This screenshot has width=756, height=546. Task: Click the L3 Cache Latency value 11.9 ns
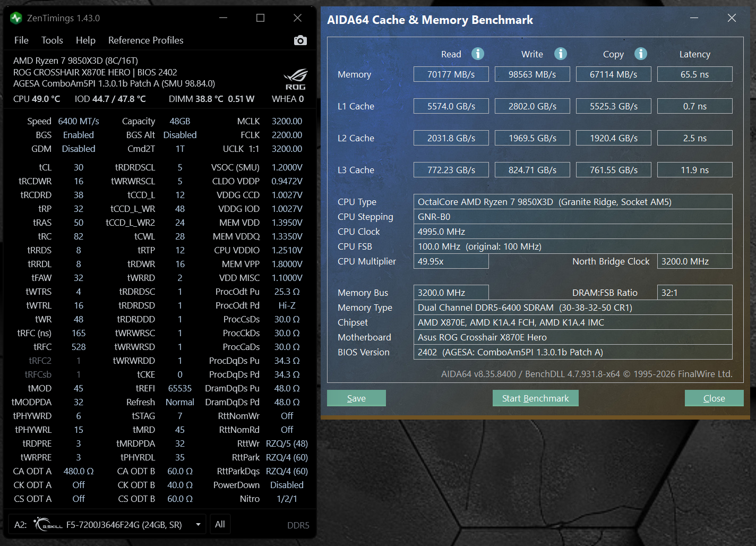(695, 170)
